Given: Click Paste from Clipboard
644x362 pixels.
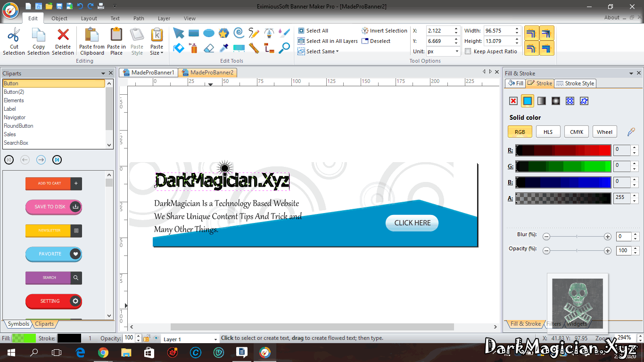Looking at the screenshot, I should pos(92,41).
